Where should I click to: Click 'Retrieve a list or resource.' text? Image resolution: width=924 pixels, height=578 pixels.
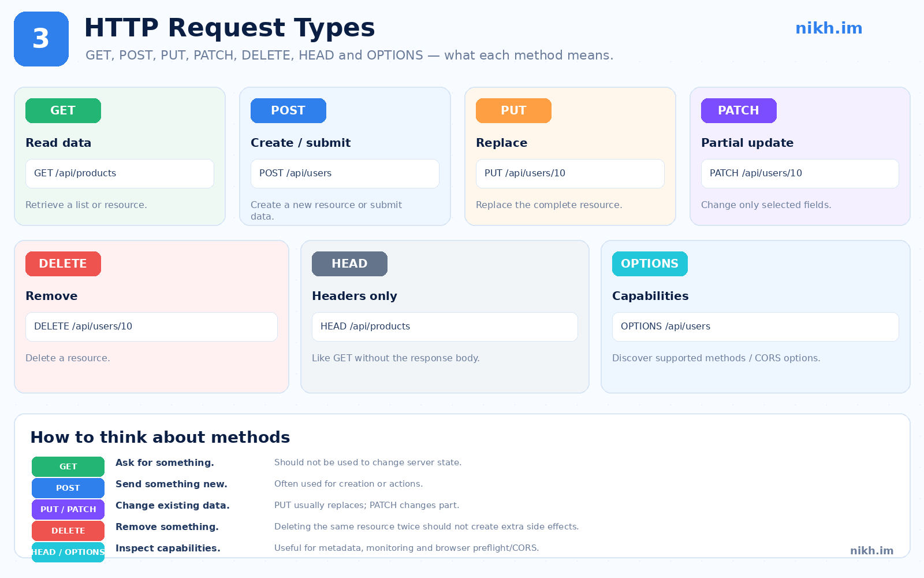(86, 205)
